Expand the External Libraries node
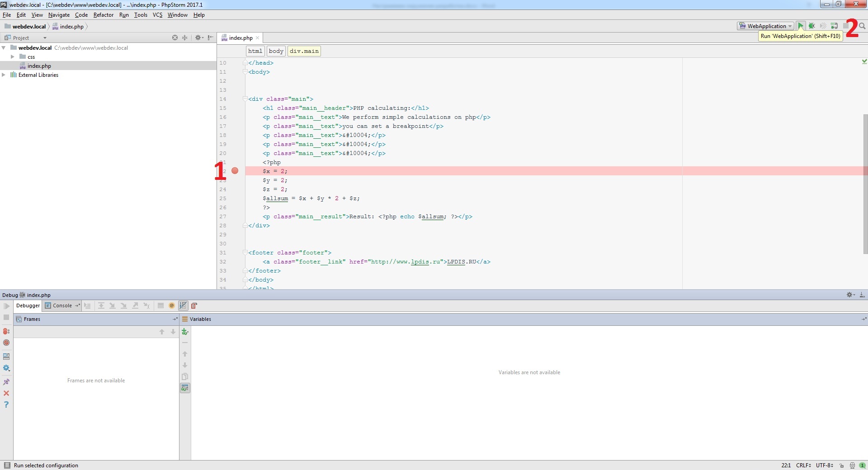Screen dimensions: 868x470 [5, 75]
